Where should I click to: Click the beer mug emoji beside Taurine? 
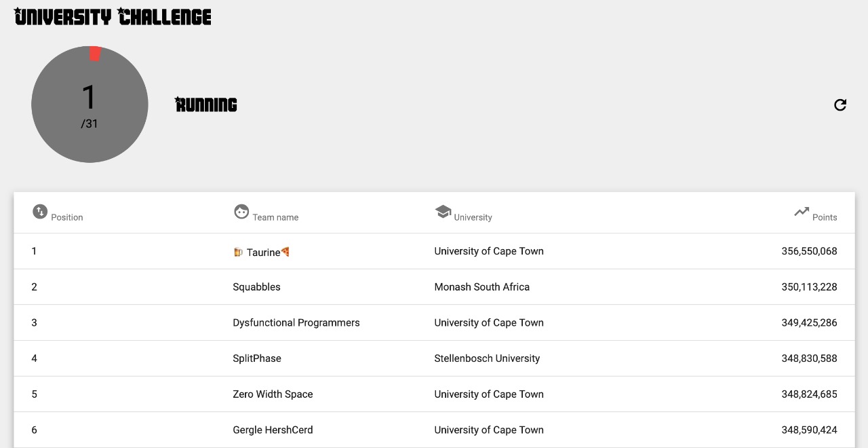(x=238, y=252)
